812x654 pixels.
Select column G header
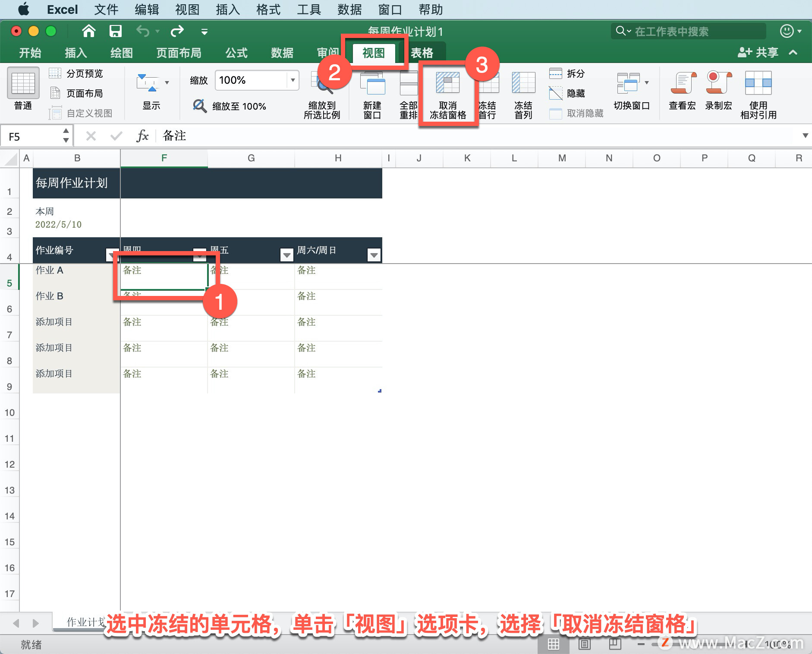pos(251,158)
